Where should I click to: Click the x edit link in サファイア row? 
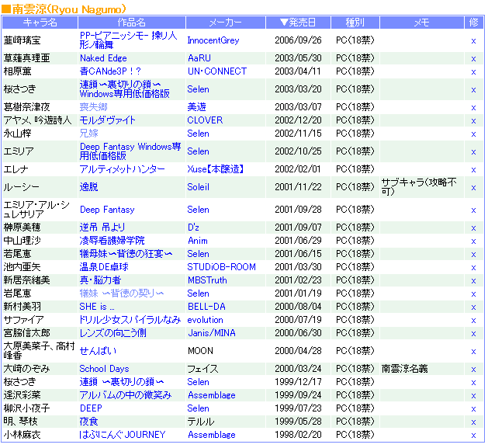tap(474, 321)
